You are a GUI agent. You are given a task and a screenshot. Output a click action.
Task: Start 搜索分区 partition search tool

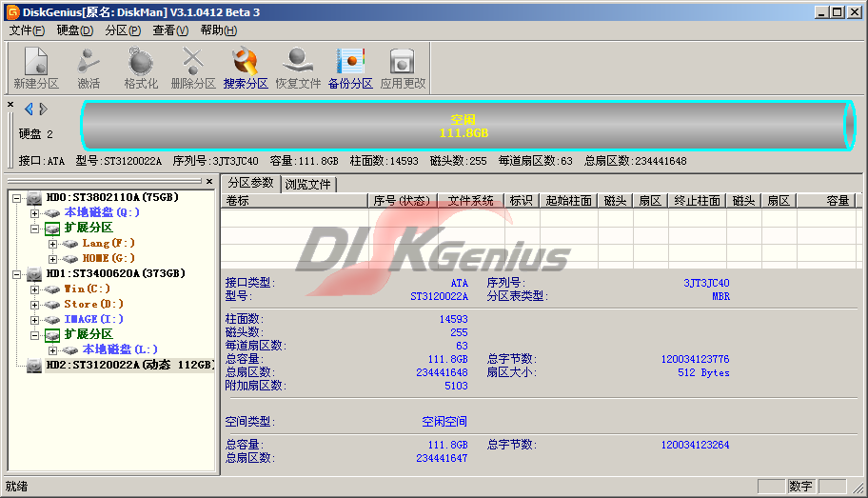246,68
